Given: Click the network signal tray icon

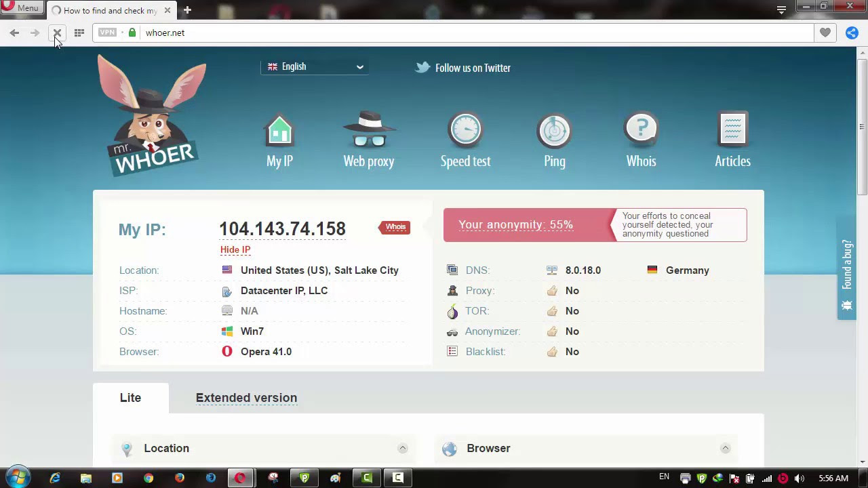Looking at the screenshot, I should click(767, 479).
